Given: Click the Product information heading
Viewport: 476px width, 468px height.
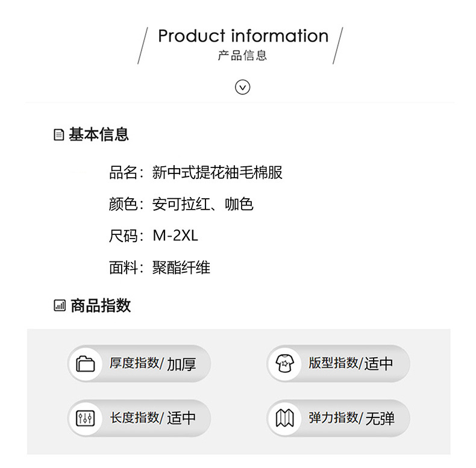Looking at the screenshot, I should 243,36.
